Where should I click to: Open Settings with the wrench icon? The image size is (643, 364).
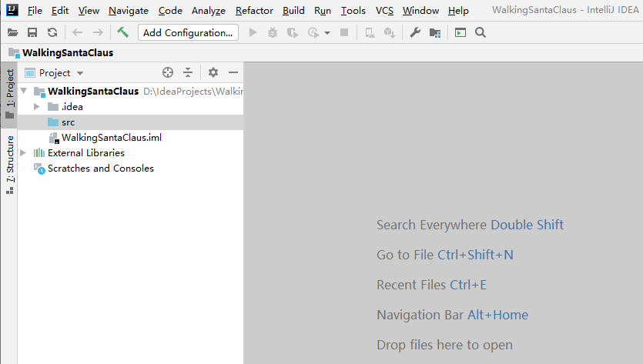415,32
